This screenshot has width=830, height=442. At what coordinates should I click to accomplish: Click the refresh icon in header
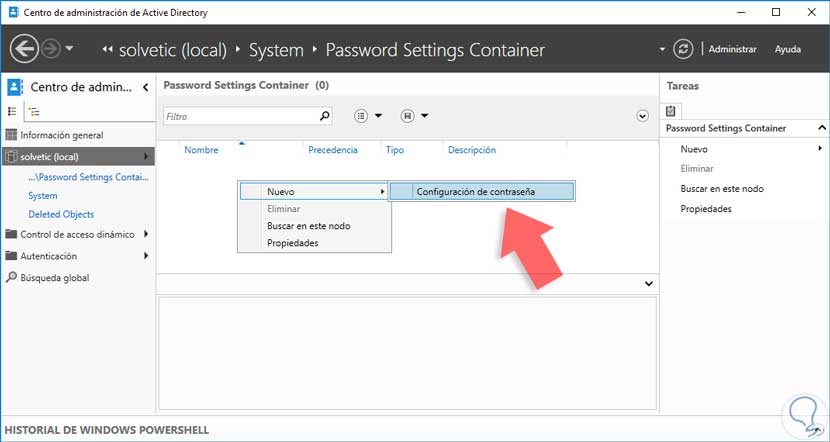[684, 48]
